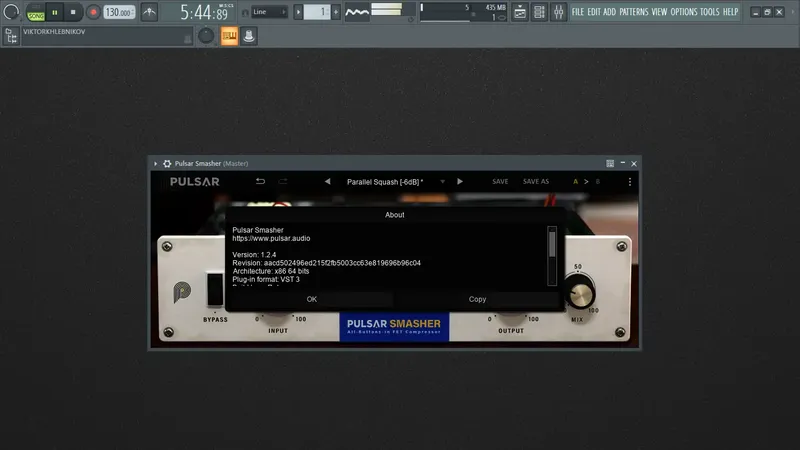800x450 pixels.
Task: Close the Pulsar Smasher plugin window
Action: pos(634,164)
